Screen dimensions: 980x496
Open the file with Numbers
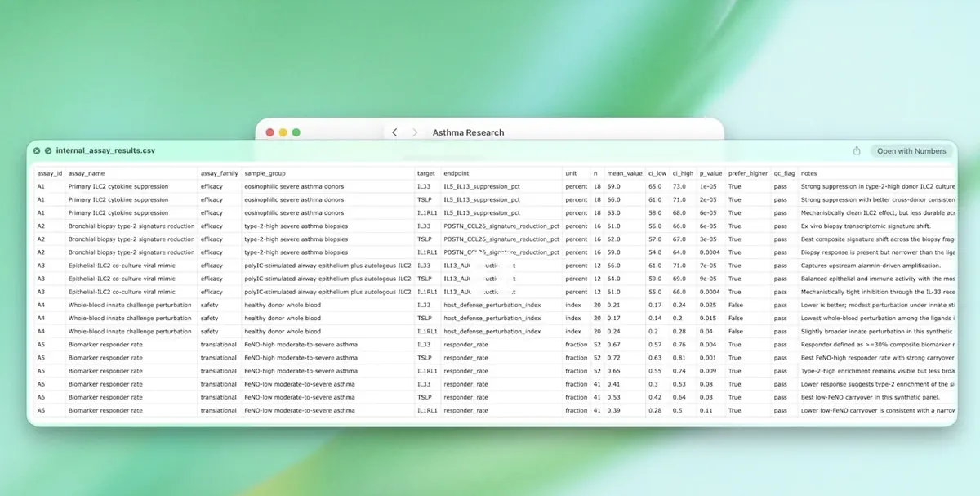912,150
